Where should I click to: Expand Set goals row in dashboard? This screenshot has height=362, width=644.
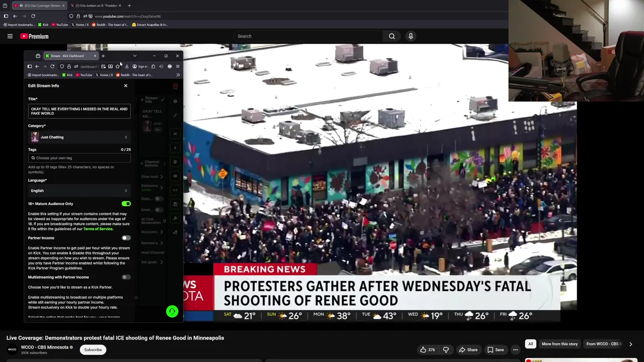(152, 262)
